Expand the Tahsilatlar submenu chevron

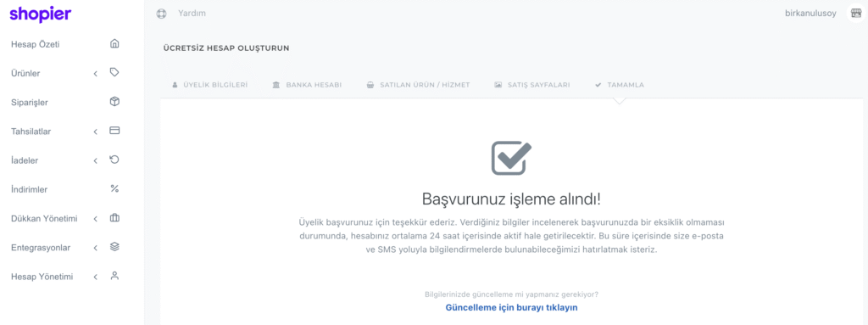[95, 132]
